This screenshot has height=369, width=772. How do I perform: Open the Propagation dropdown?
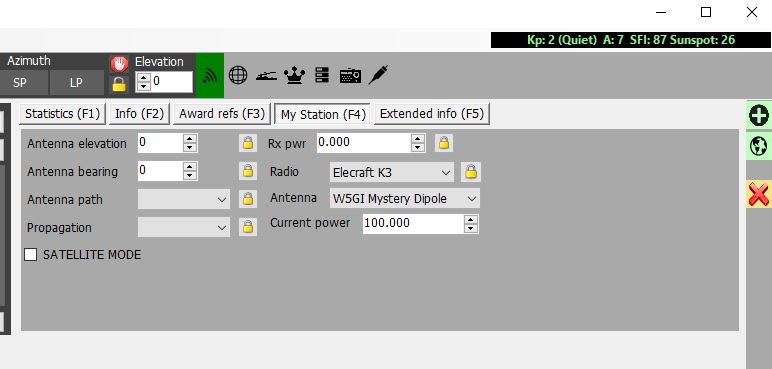pyautogui.click(x=184, y=228)
